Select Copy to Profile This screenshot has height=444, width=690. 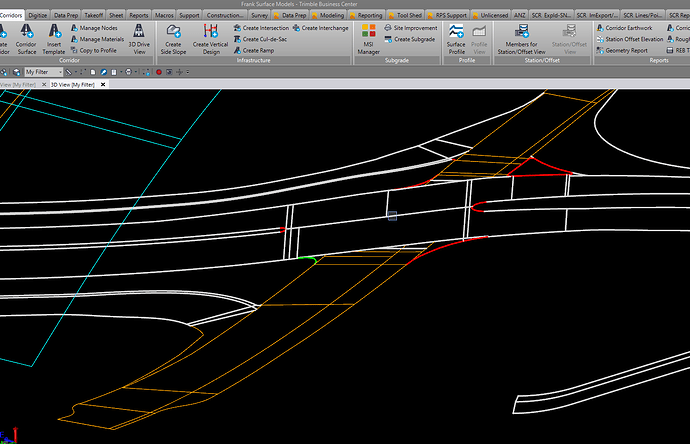94,51
